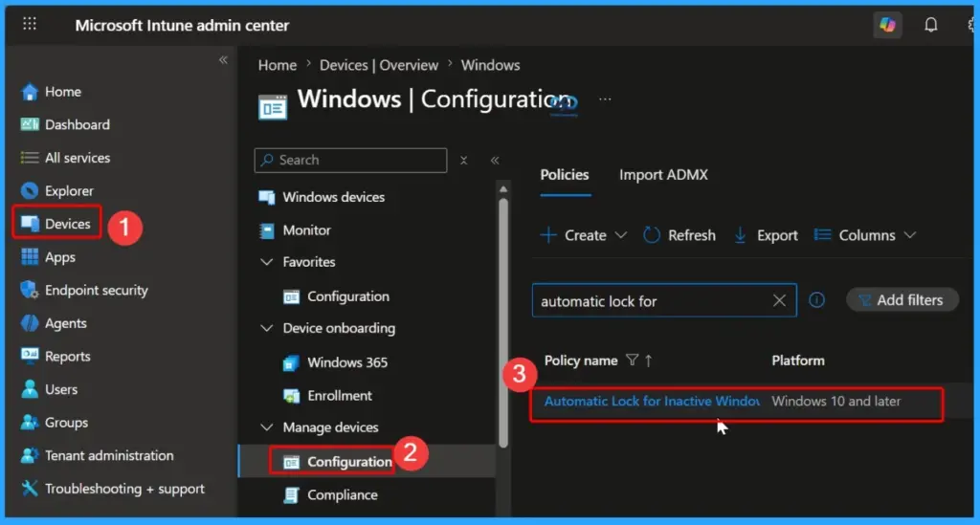Click the info icon beside search
The image size is (980, 525).
click(x=817, y=300)
